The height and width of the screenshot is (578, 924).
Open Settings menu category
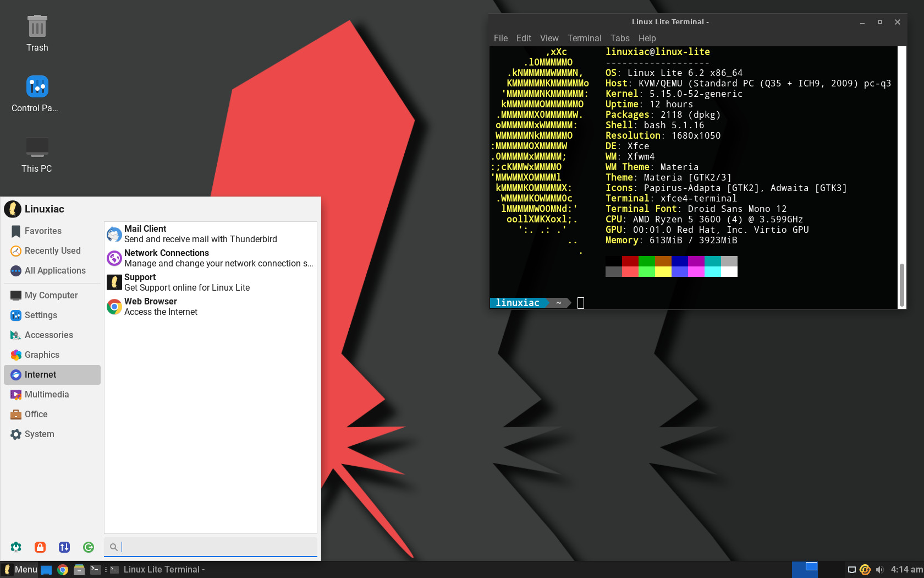tap(52, 315)
